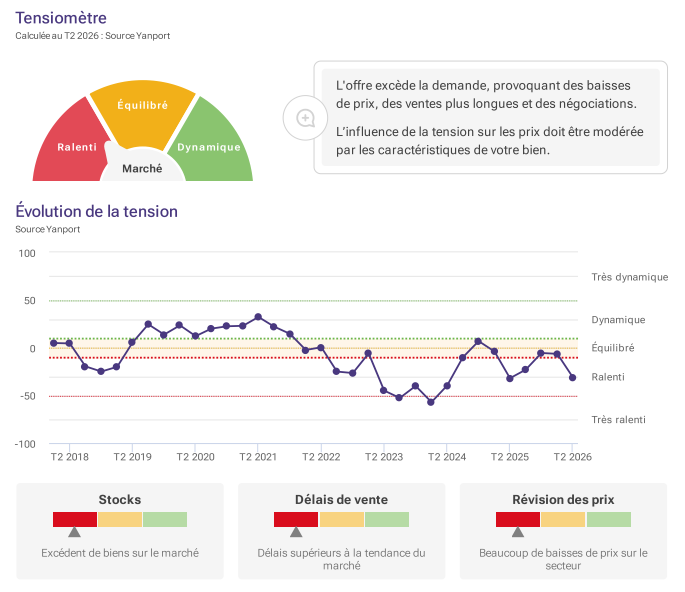
Task: Click the Délais de vente card title
Action: tap(341, 499)
